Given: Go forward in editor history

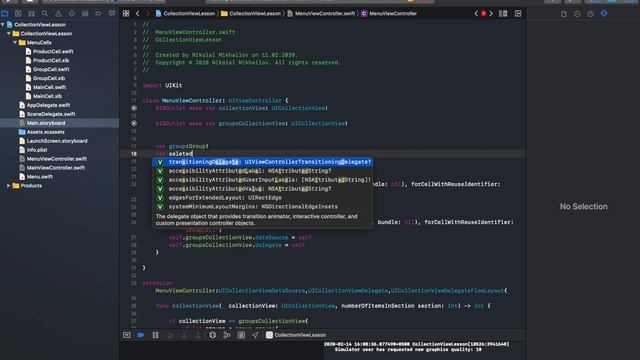Looking at the screenshot, I should coord(148,13).
